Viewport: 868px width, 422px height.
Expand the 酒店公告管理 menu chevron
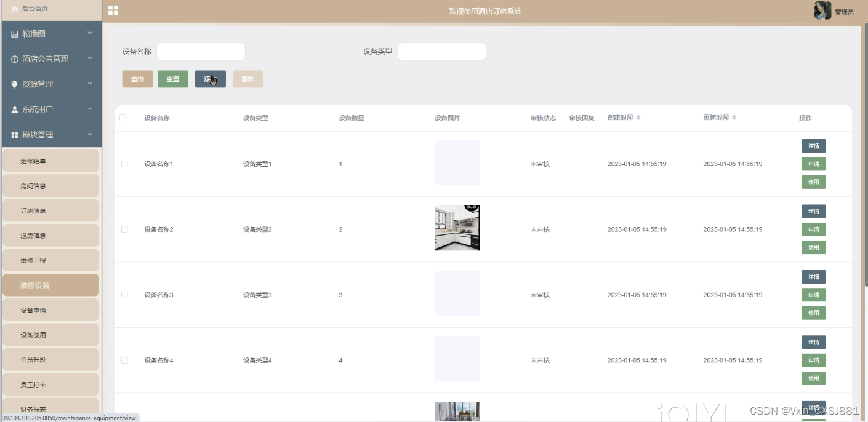coord(90,58)
